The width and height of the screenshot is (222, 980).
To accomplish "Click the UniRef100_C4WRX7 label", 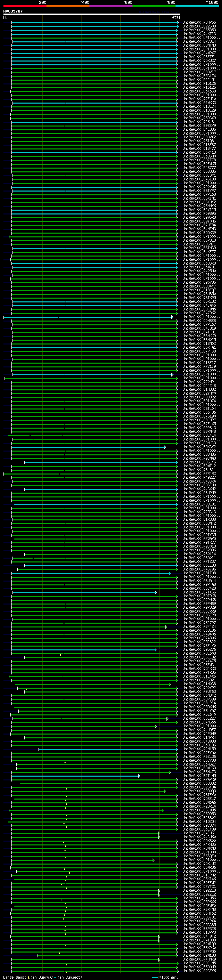I will 199,53.
